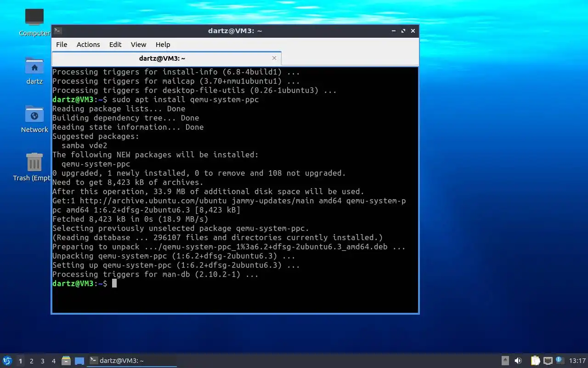Viewport: 588px width, 368px height.
Task: Switch to workspace 3
Action: (42, 361)
